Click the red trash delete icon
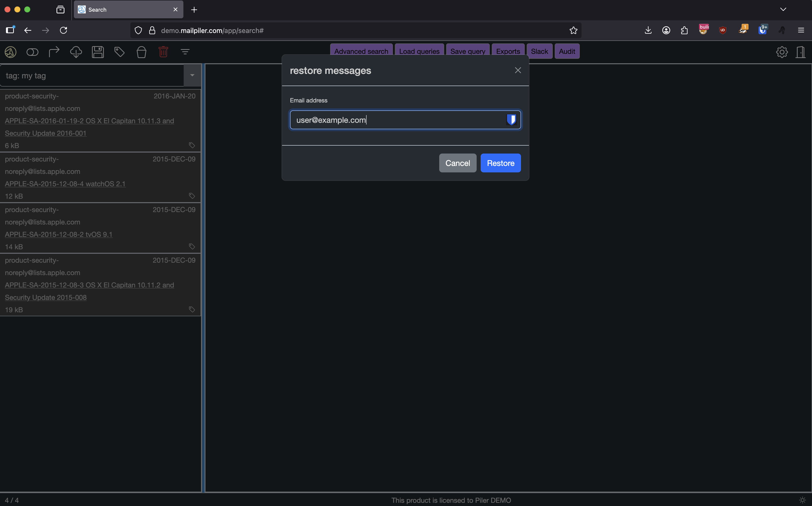The height and width of the screenshot is (506, 812). pyautogui.click(x=163, y=52)
